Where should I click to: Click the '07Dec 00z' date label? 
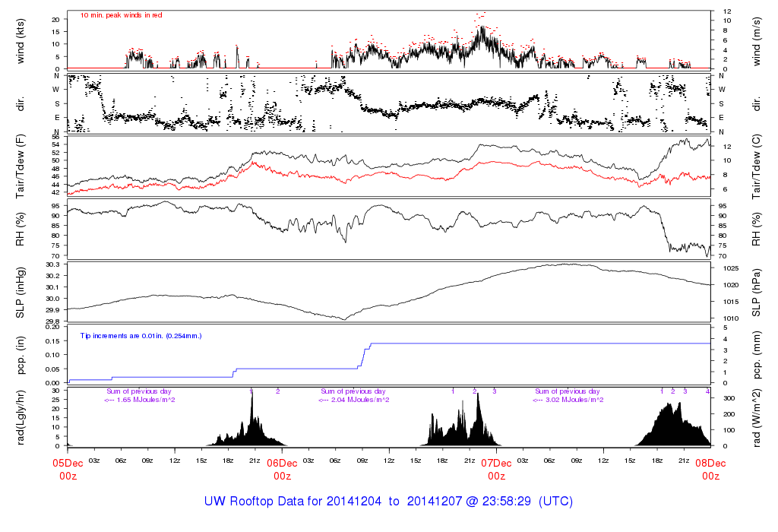coord(497,470)
